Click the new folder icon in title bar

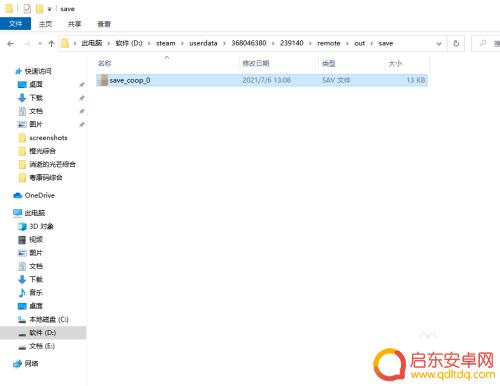[x=40, y=9]
